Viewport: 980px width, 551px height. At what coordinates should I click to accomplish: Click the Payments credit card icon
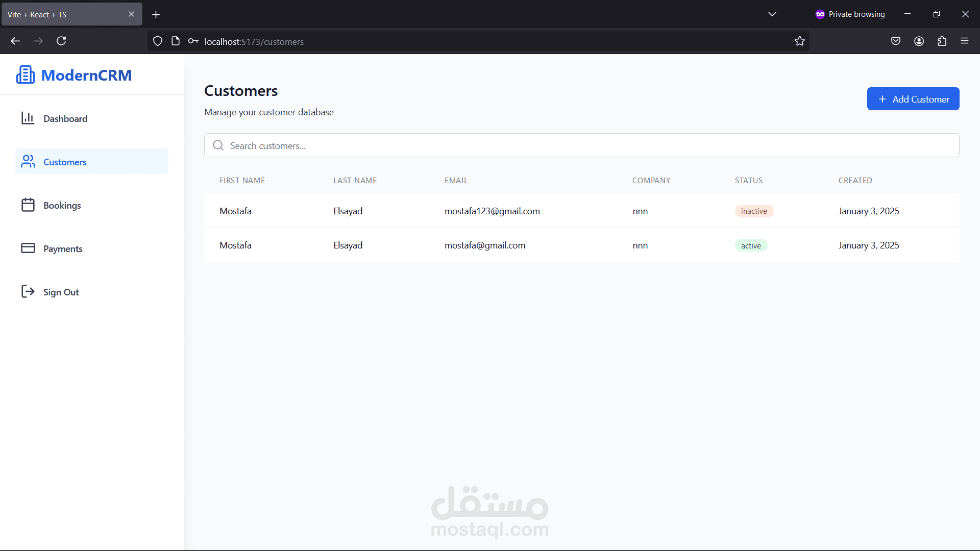(28, 248)
